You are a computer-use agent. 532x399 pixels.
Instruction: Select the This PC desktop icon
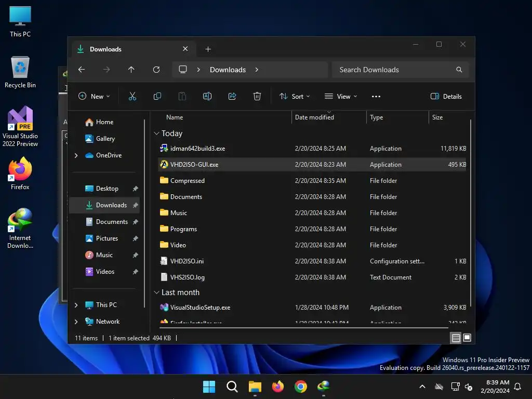point(20,21)
